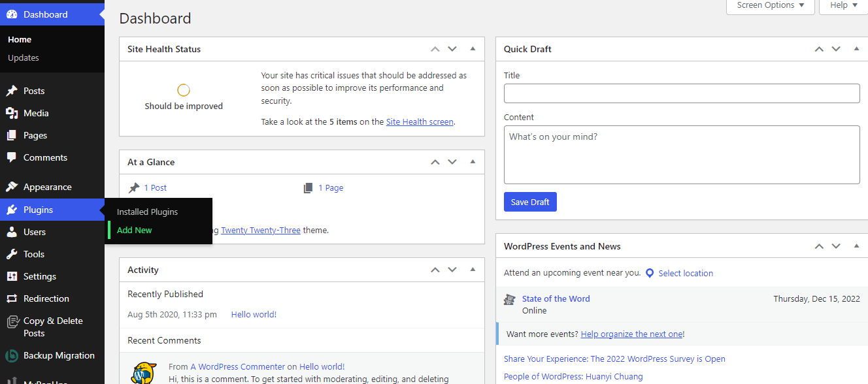Image resolution: width=868 pixels, height=384 pixels.
Task: Open the Site Health screen link
Action: pyautogui.click(x=420, y=121)
